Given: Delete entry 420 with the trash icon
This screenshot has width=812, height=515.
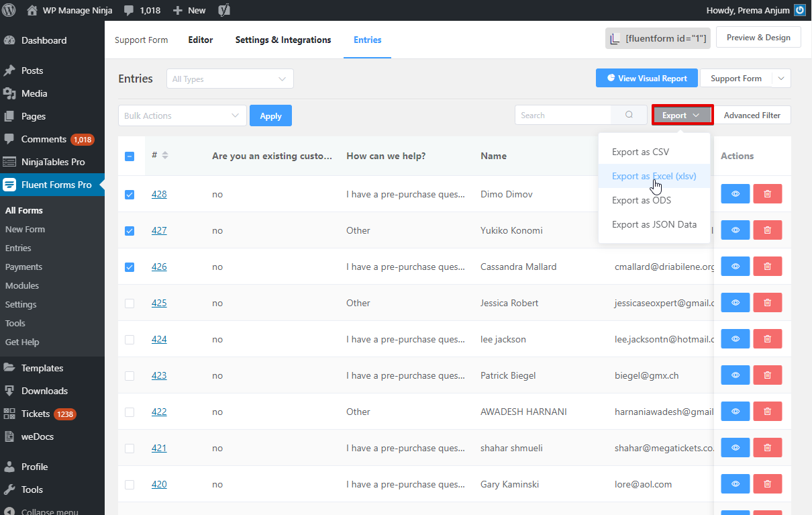Looking at the screenshot, I should [x=768, y=484].
